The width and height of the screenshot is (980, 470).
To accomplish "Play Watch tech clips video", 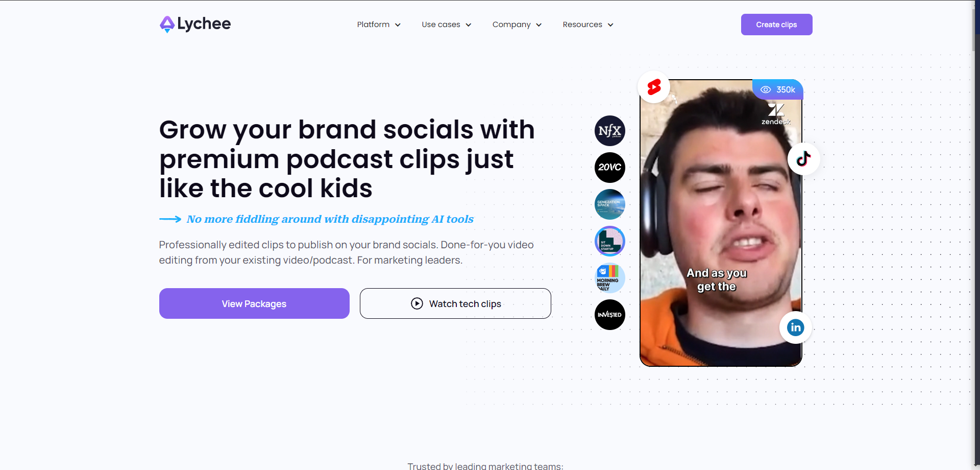I will coord(455,303).
